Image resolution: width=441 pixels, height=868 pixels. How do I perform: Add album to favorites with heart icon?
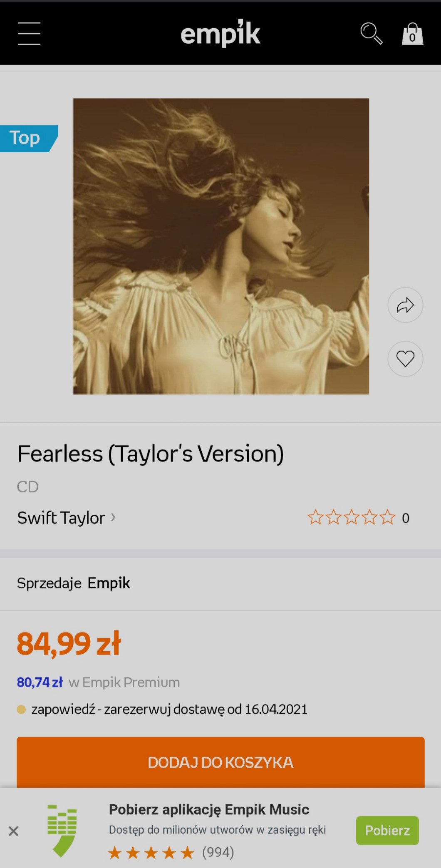[405, 359]
